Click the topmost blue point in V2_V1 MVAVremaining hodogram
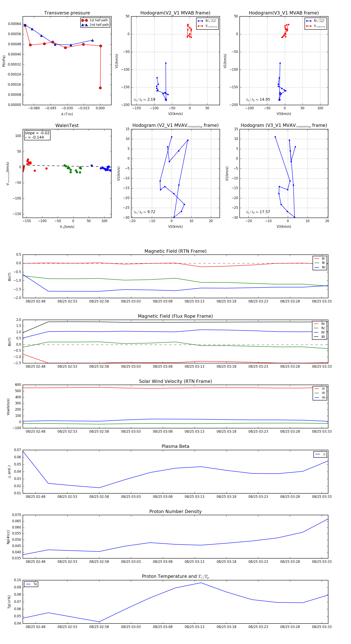351x644 pixels. [x=172, y=137]
